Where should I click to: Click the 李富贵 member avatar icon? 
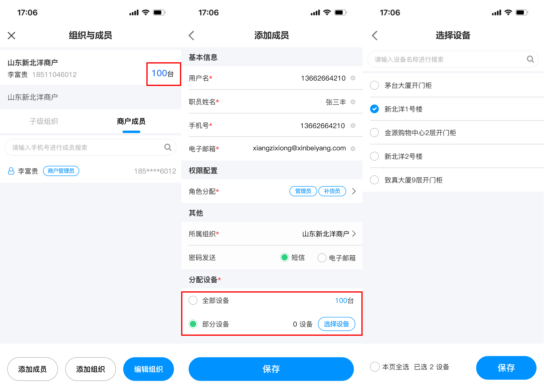(11, 171)
